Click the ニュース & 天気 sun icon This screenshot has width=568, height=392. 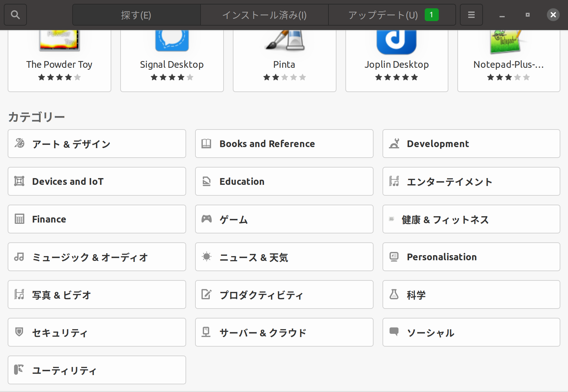pyautogui.click(x=207, y=256)
